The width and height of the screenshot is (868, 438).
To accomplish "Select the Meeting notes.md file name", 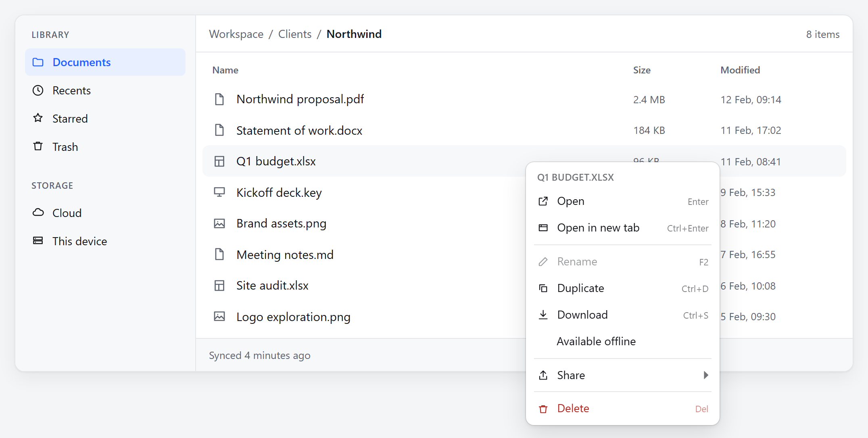I will 285,255.
